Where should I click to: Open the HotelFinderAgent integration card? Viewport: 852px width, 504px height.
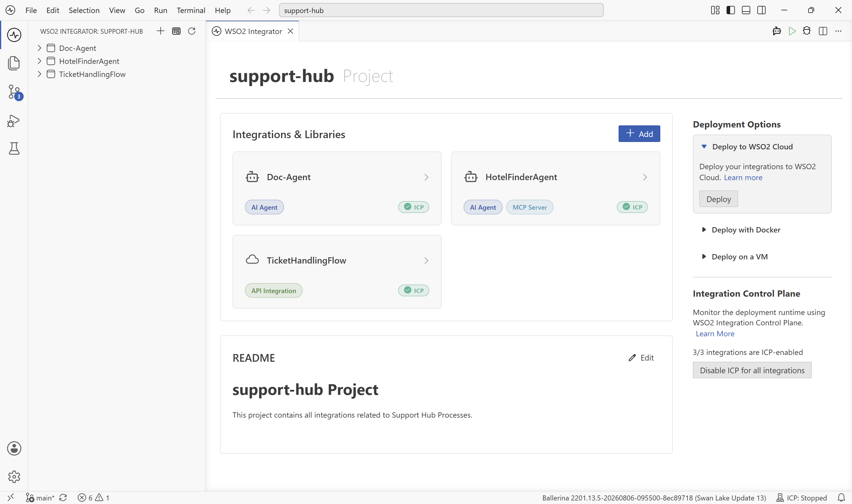click(555, 188)
